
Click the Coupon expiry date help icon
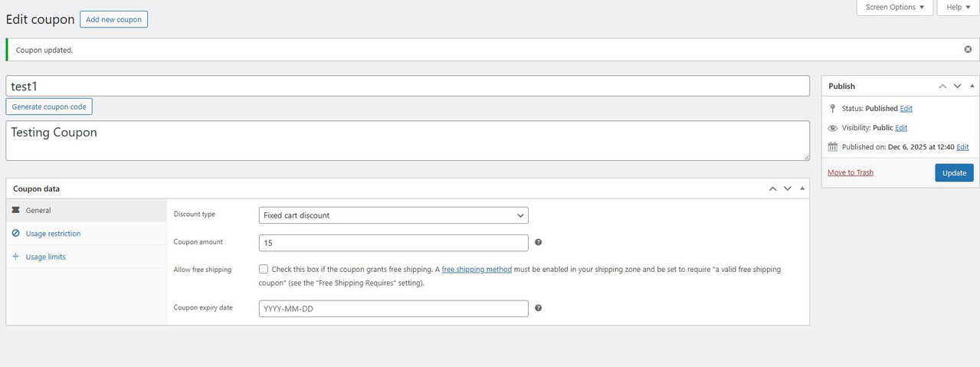[x=538, y=308]
